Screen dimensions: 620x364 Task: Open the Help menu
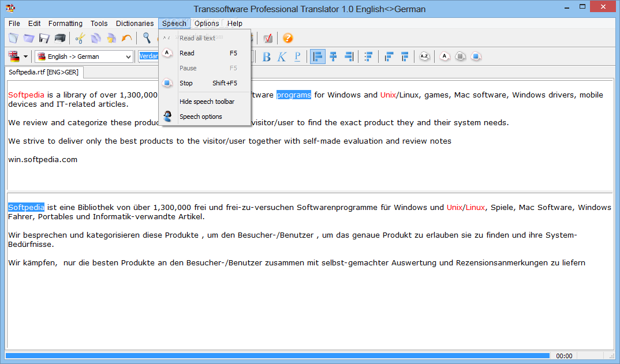(x=234, y=23)
